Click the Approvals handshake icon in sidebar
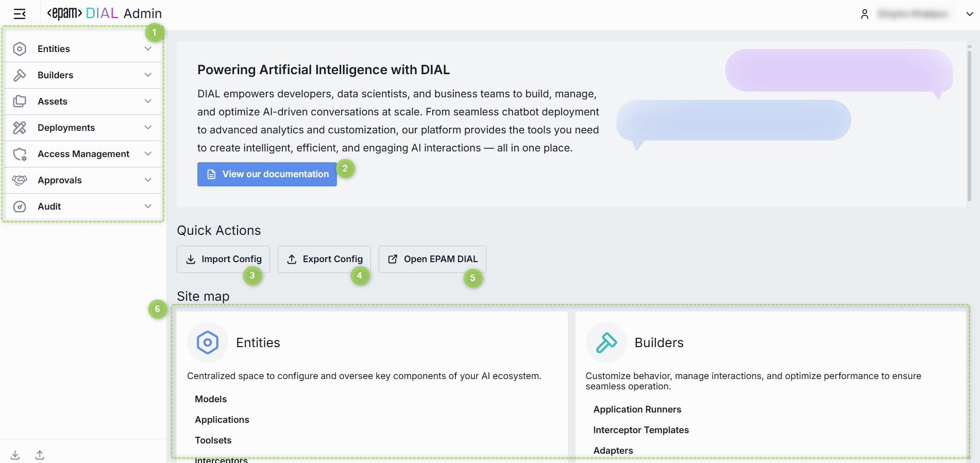Viewport: 980px width, 463px height. point(20,180)
